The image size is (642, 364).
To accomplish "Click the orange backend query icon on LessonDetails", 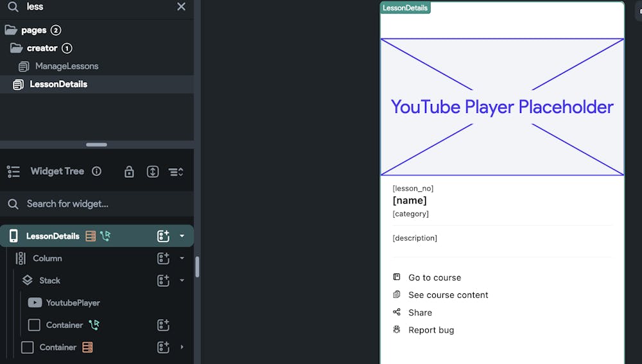I will [91, 236].
